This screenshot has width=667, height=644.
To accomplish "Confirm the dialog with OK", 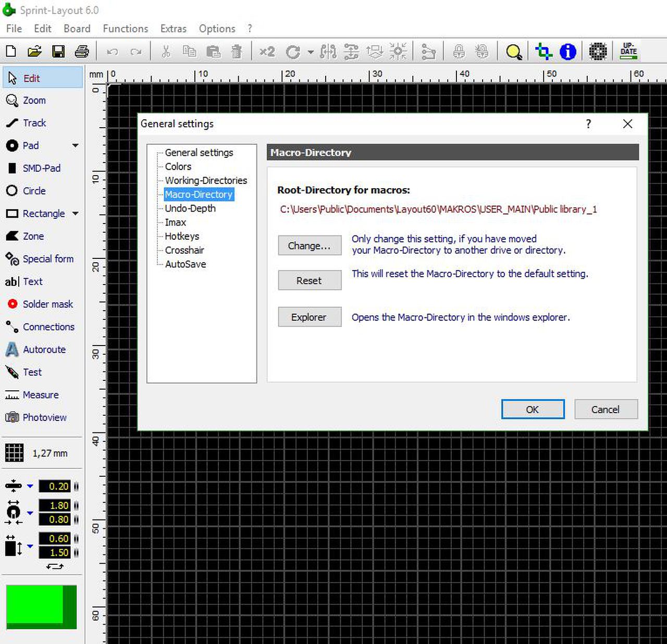I will 533,409.
